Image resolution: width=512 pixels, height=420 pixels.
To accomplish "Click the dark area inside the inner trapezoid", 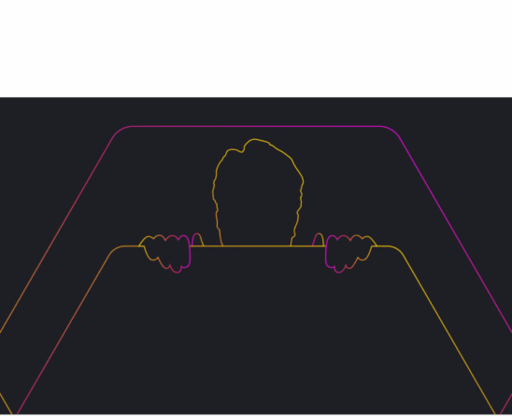I will click(x=256, y=332).
